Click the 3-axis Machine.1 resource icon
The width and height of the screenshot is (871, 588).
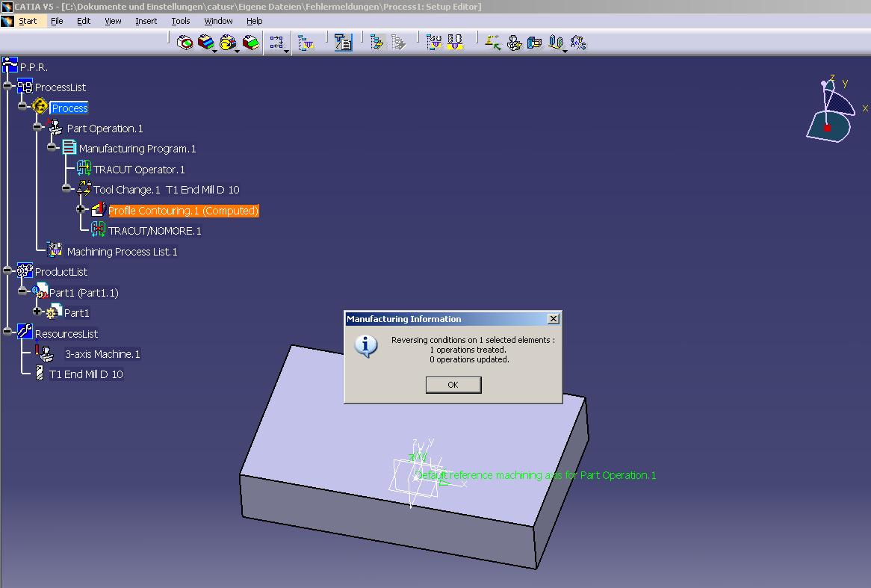coord(44,353)
